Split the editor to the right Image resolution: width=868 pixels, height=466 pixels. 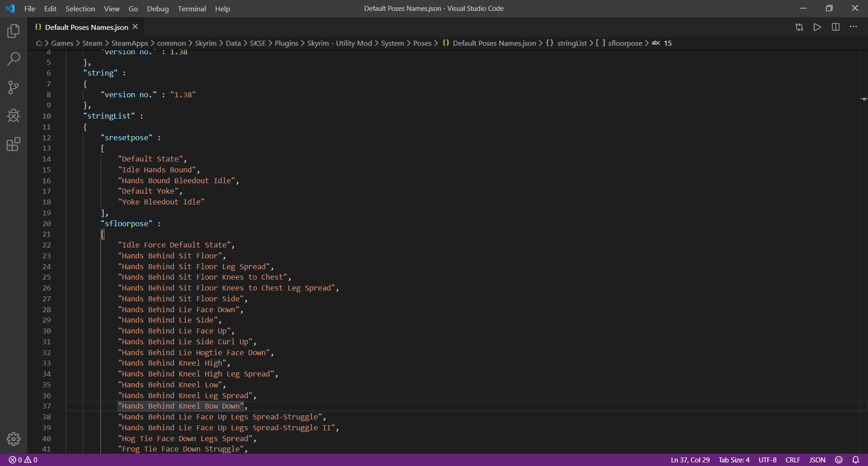[835, 27]
